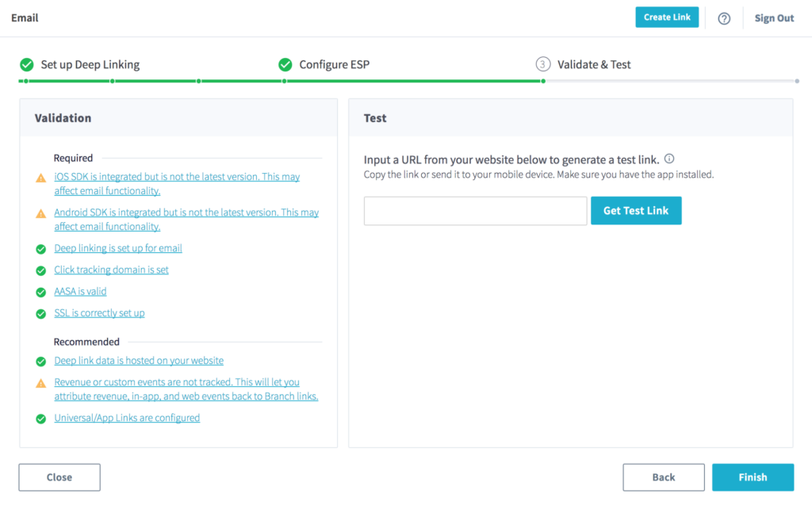Go to the Set up Deep Linking step

pos(89,65)
